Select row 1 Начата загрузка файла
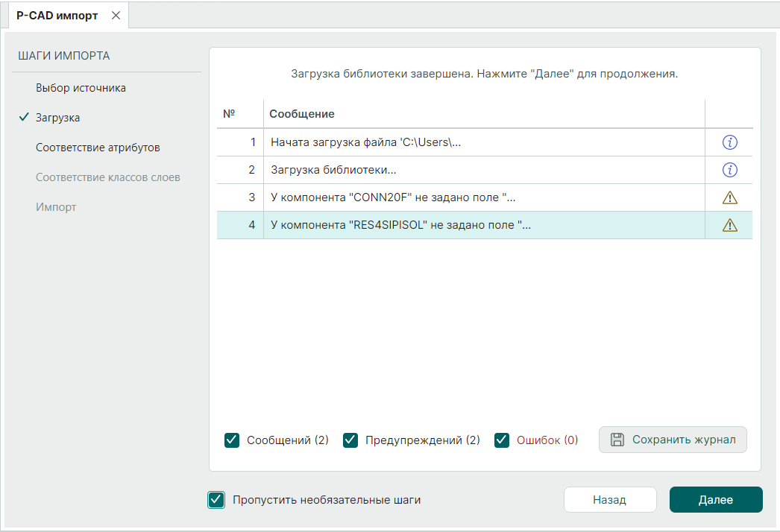Viewport: 780px width, 532px height. point(365,142)
